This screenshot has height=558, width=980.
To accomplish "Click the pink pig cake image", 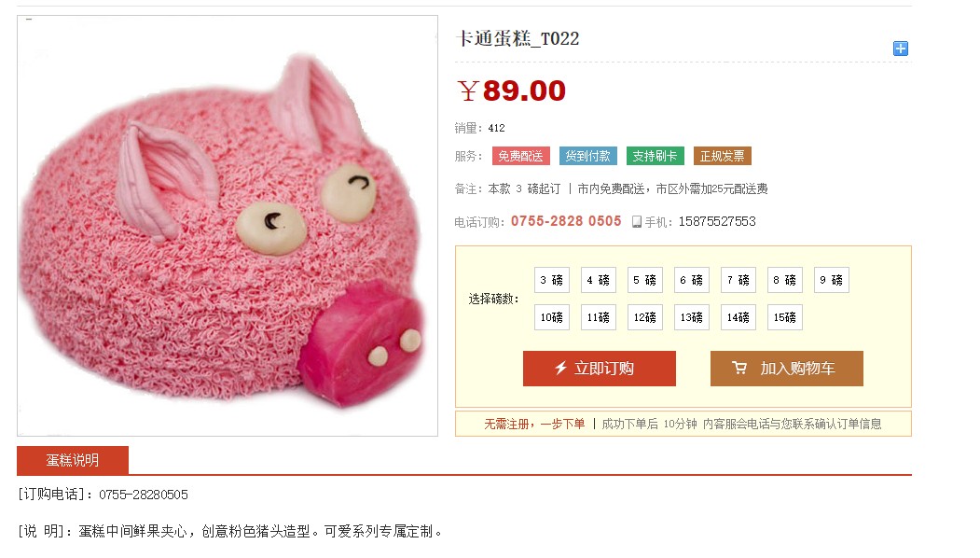I will click(x=228, y=226).
